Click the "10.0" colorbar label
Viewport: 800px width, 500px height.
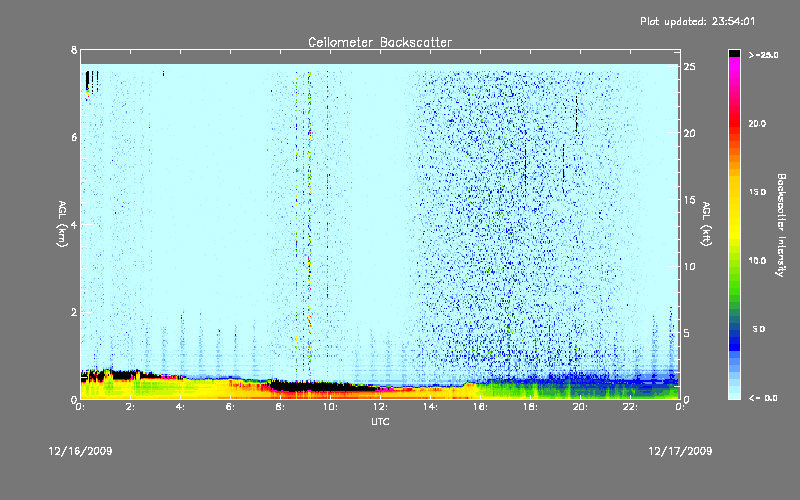757,260
